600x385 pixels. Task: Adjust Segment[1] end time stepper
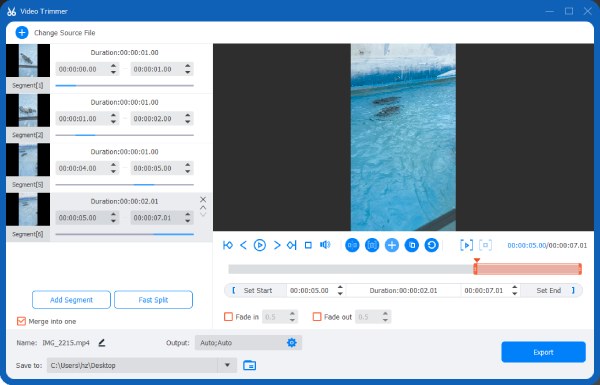coord(188,69)
